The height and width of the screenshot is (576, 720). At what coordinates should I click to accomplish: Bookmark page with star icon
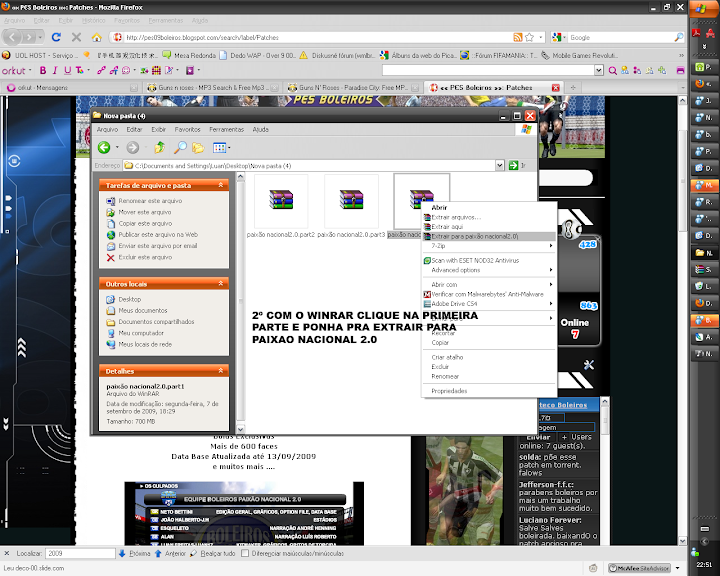pyautogui.click(x=529, y=37)
